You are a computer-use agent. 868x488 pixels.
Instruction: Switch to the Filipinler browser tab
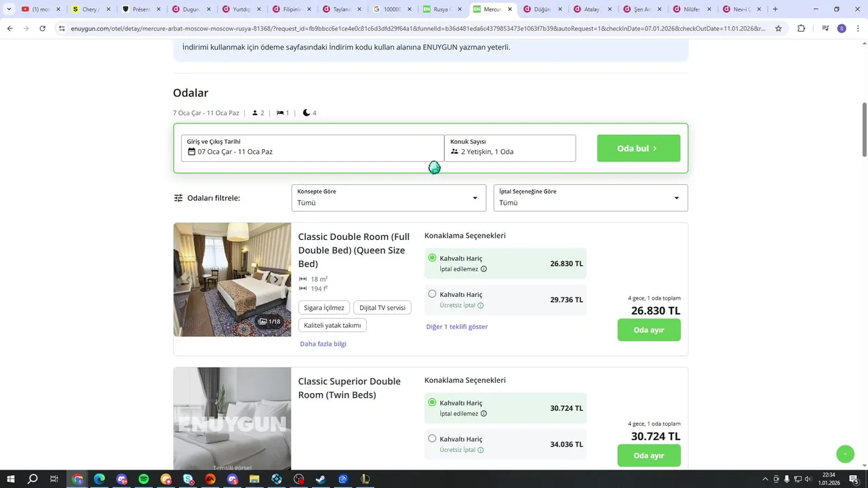click(292, 9)
